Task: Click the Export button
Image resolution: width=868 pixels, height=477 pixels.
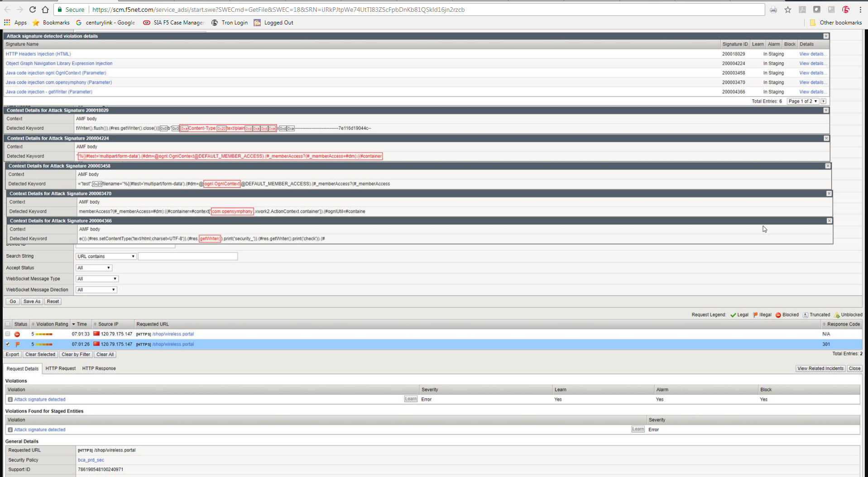Action: point(13,355)
